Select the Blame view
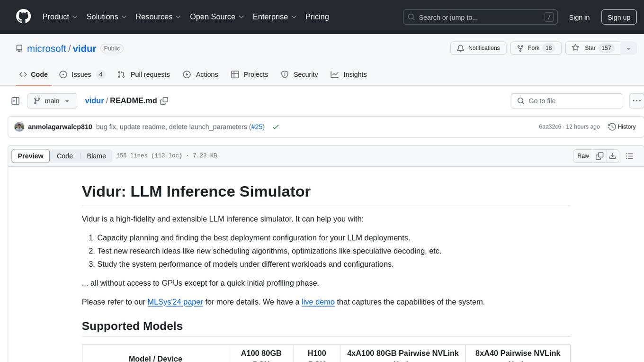The width and height of the screenshot is (644, 362). tap(97, 156)
